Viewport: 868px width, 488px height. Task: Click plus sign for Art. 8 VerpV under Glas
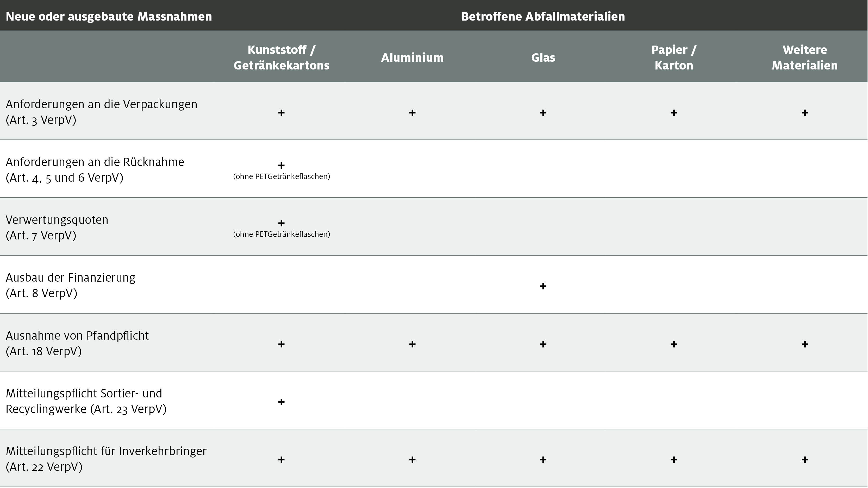[x=543, y=286]
